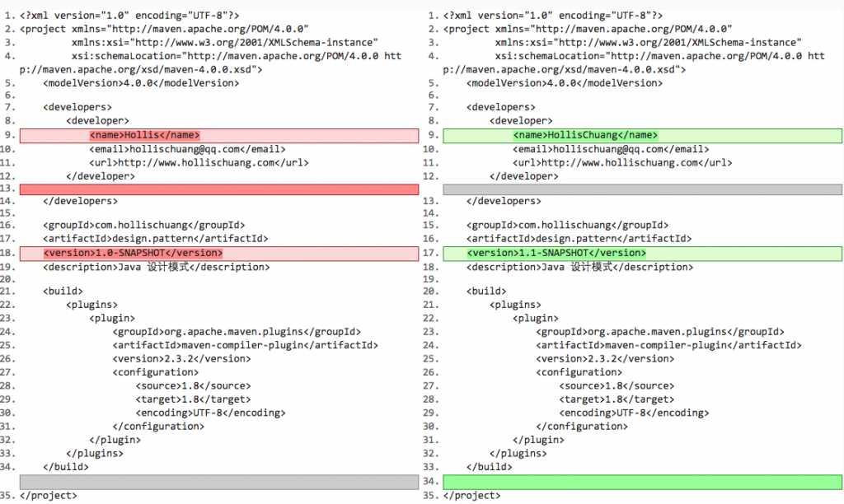This screenshot has height=504, width=844.
Task: Click line 18 <description>Java 设计模式</description>
Action: click(x=579, y=268)
